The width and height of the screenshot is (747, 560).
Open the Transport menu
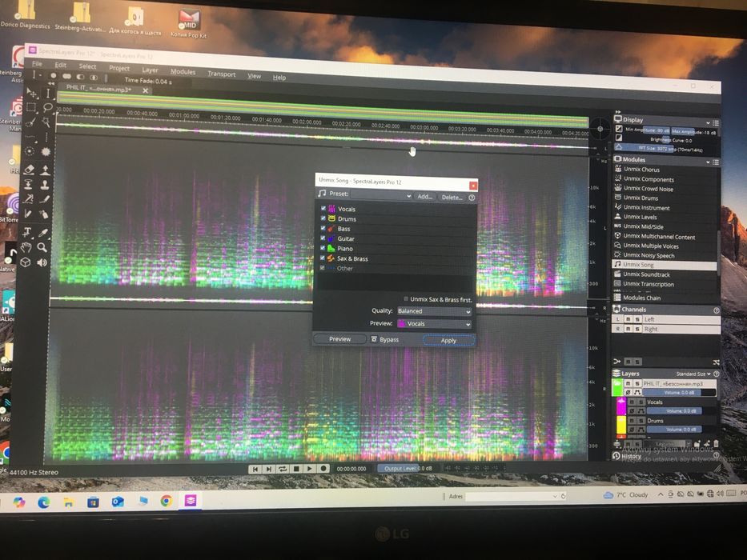tap(222, 74)
